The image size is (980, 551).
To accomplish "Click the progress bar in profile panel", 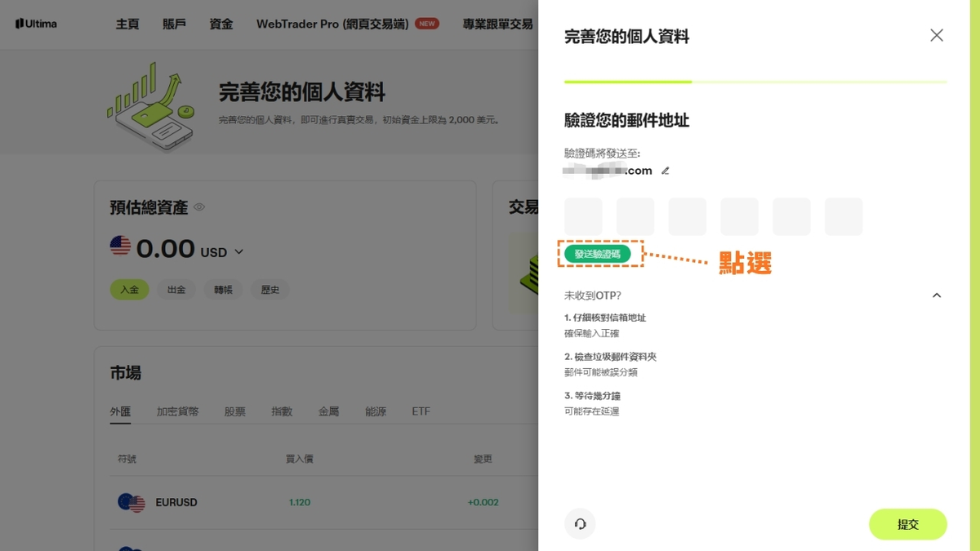I will pos(755,82).
